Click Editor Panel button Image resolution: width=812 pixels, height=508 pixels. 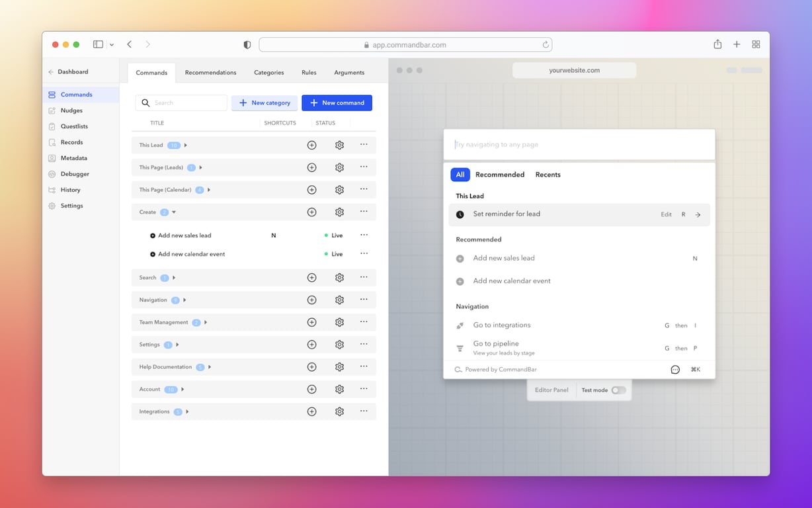[551, 390]
